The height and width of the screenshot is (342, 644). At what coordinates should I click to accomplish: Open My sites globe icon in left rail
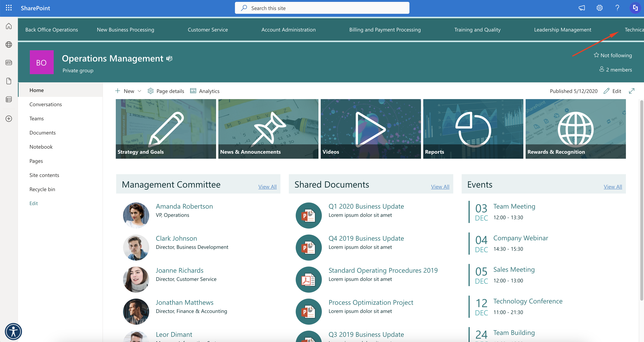(9, 45)
